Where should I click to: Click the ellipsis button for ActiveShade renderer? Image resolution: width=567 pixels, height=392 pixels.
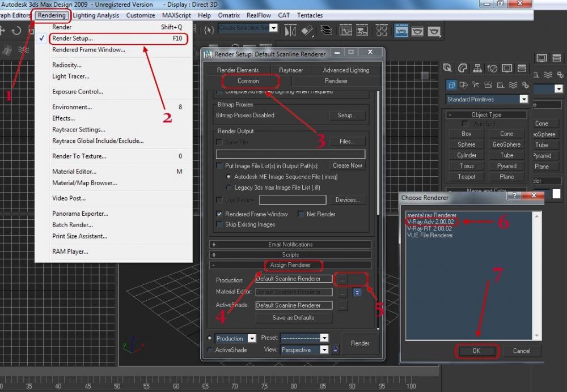coord(342,306)
